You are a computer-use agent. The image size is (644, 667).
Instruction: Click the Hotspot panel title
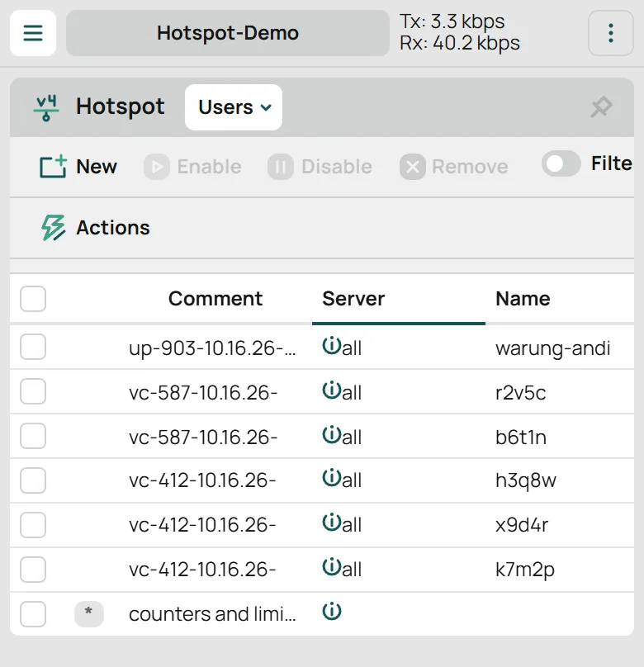coord(121,106)
